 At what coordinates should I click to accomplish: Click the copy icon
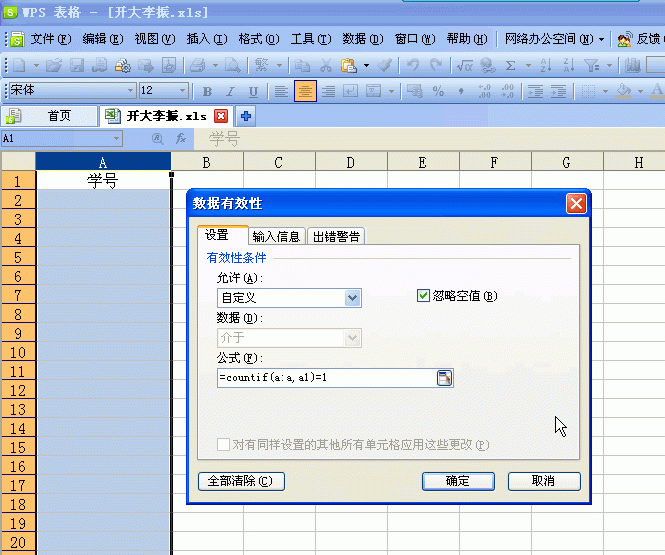point(302,65)
